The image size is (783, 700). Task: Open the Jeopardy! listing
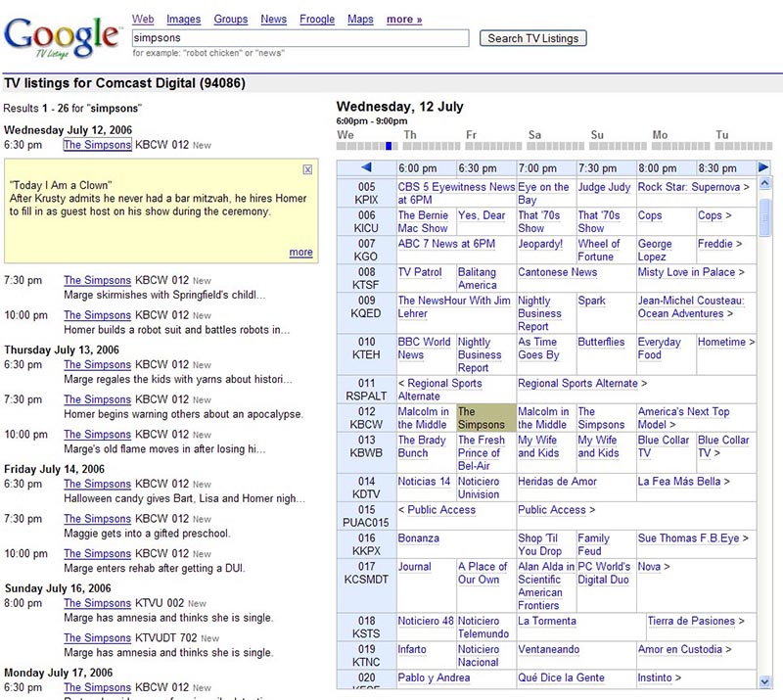pos(540,244)
